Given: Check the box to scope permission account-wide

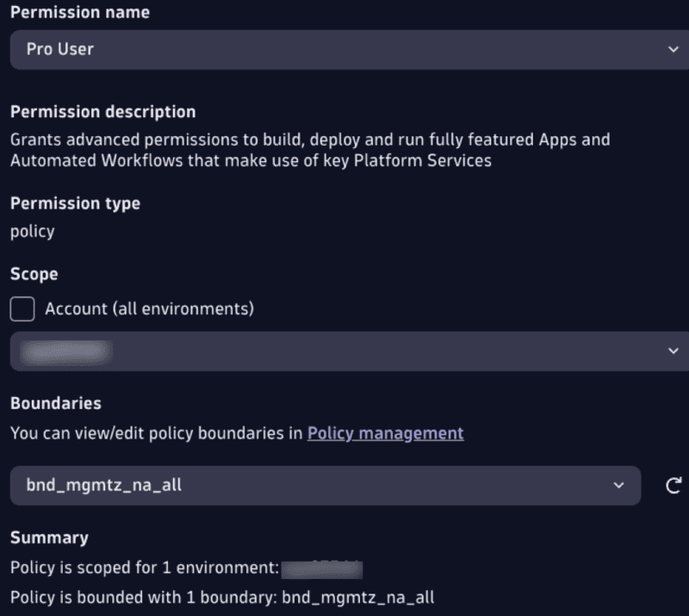Looking at the screenshot, I should pyautogui.click(x=22, y=308).
